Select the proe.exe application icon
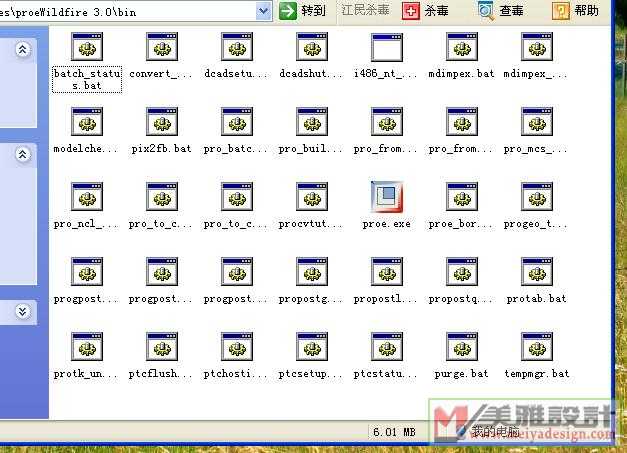Screen dimensions: 627x453 (387, 197)
